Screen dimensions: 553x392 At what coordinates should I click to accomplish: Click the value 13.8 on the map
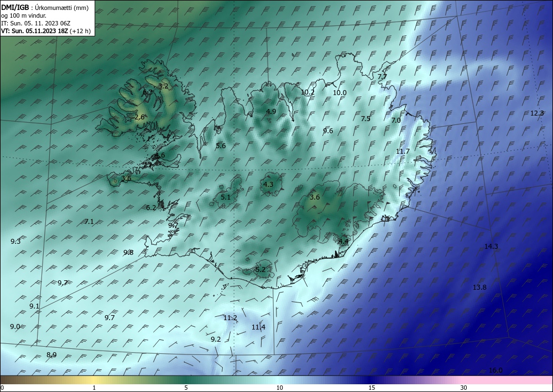479,288
